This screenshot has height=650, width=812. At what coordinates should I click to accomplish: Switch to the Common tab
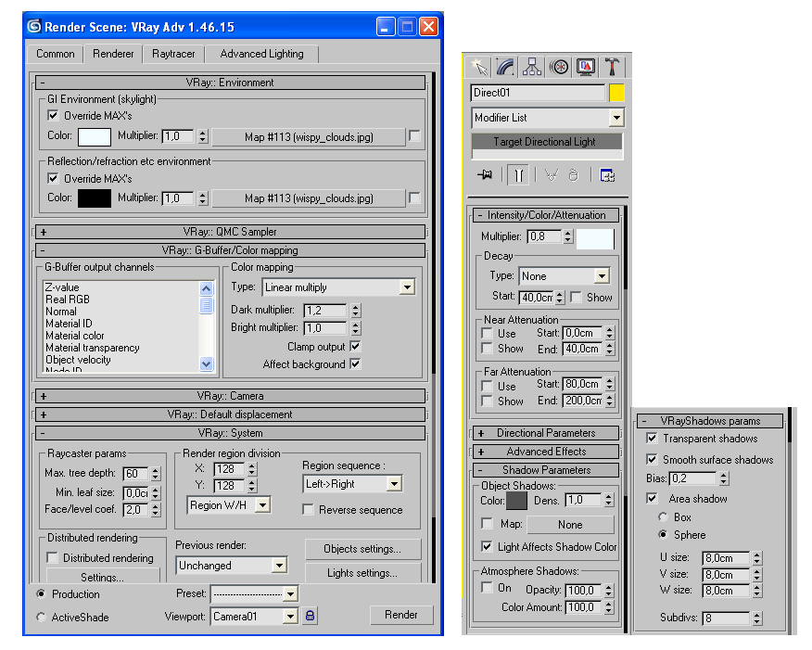tap(56, 54)
